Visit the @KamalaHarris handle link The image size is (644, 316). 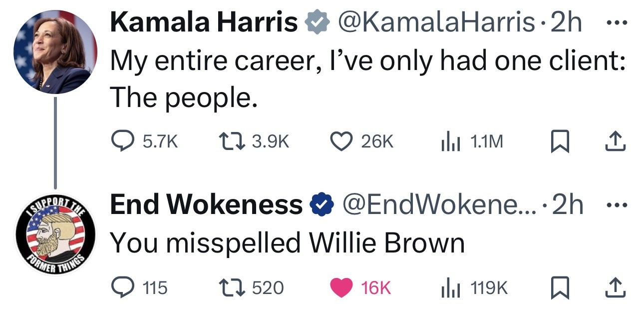(x=436, y=23)
